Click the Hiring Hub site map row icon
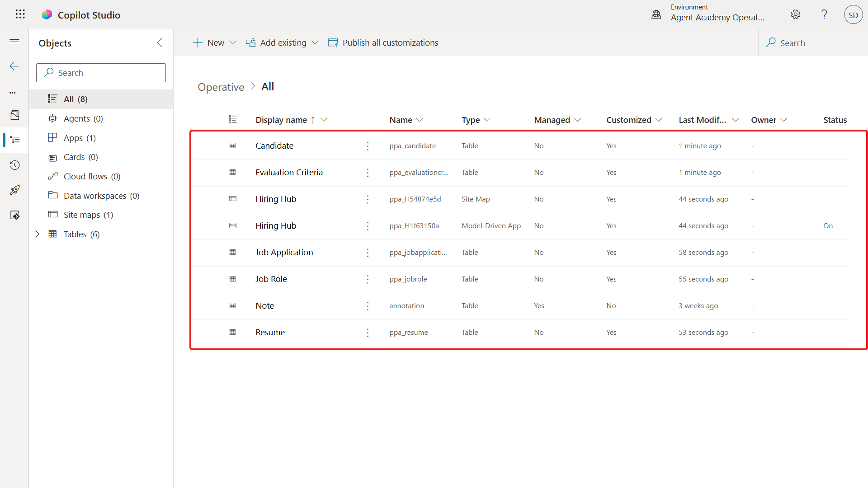This screenshot has width=868, height=488. point(232,199)
